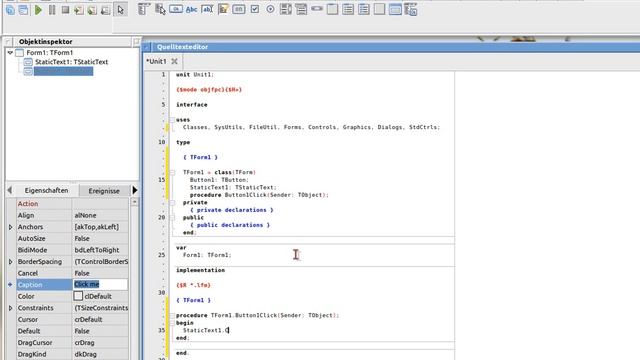Image resolution: width=640 pixels, height=360 pixels.
Task: Fold the uses clause block
Action: tap(172, 120)
